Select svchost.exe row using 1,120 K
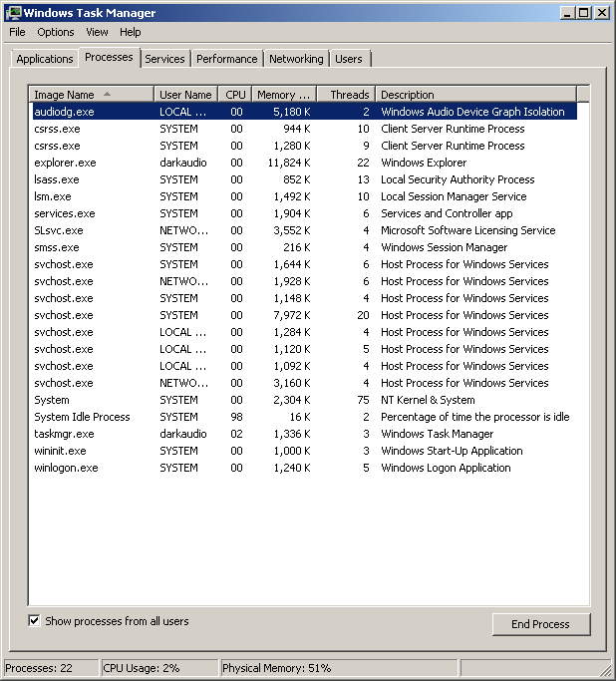 point(305,349)
